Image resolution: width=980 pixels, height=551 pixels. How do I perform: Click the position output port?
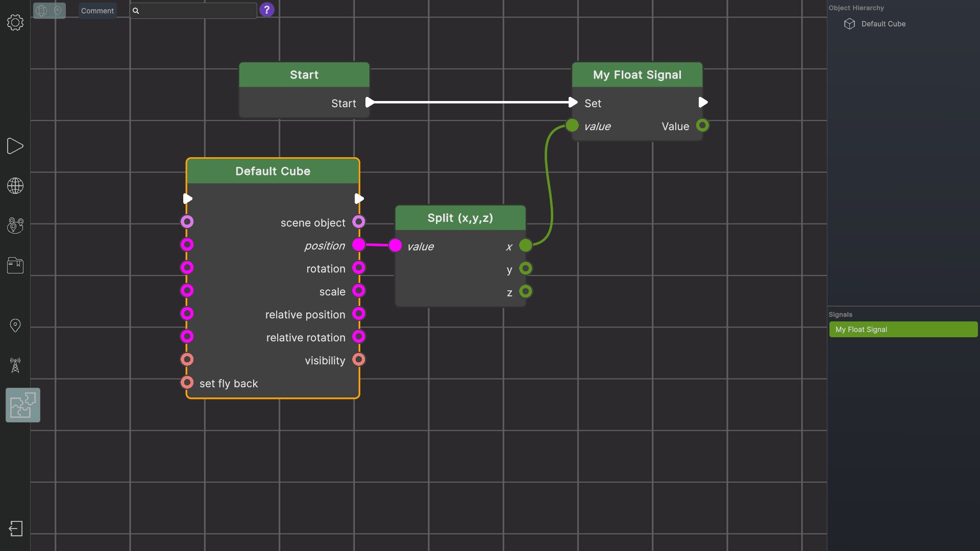(359, 245)
